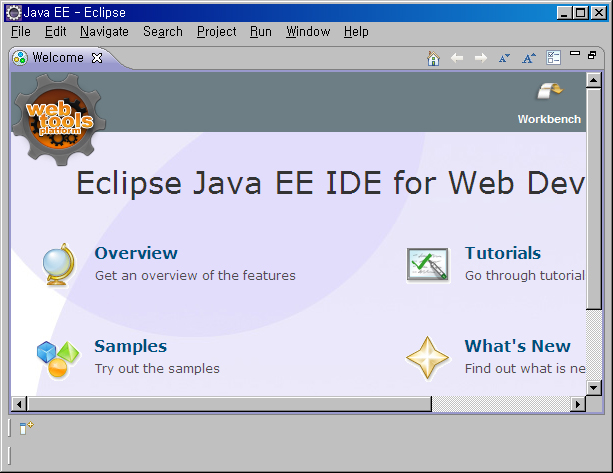Open the Samples link
The height and width of the screenshot is (473, 613).
click(131, 347)
